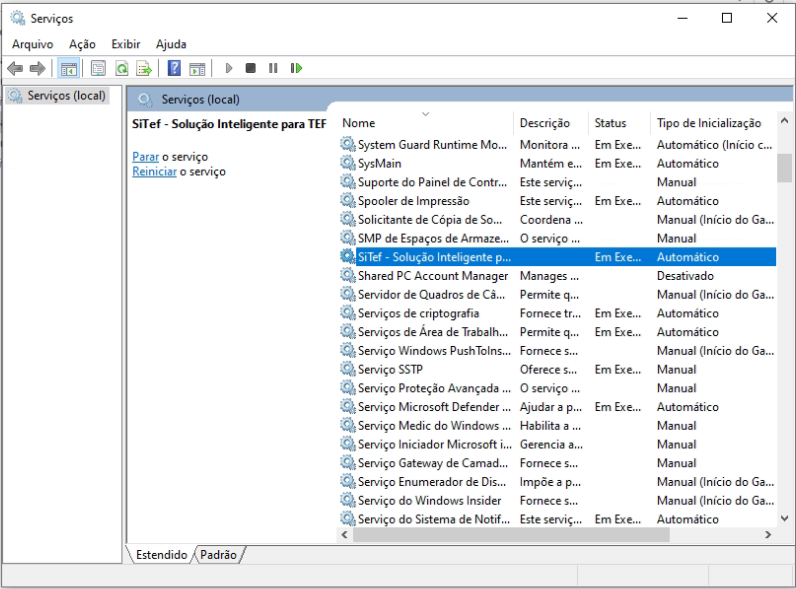
Task: Sort by Tipo de Inicialização column header
Action: point(713,123)
